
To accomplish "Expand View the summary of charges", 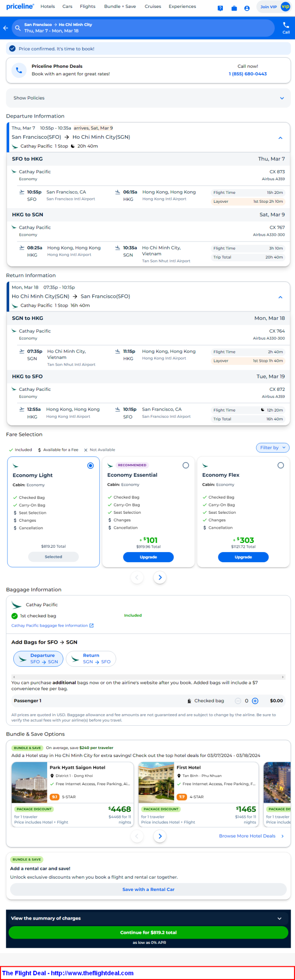I will (148, 918).
